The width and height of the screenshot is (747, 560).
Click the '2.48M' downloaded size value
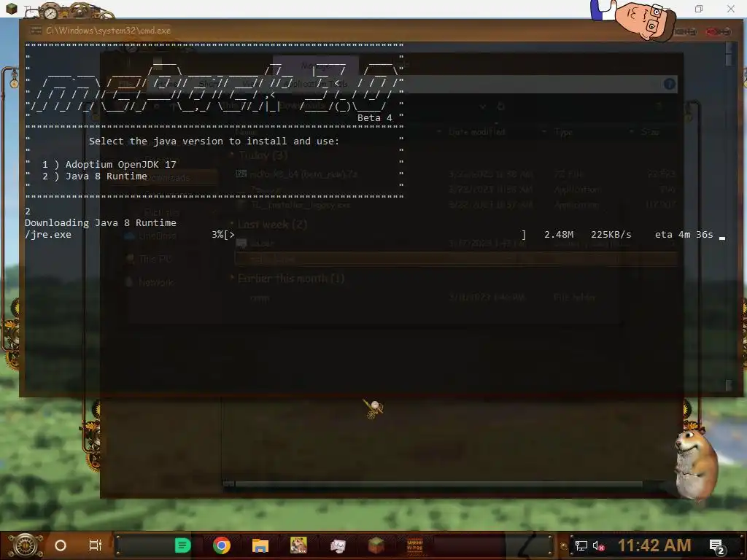coord(559,235)
